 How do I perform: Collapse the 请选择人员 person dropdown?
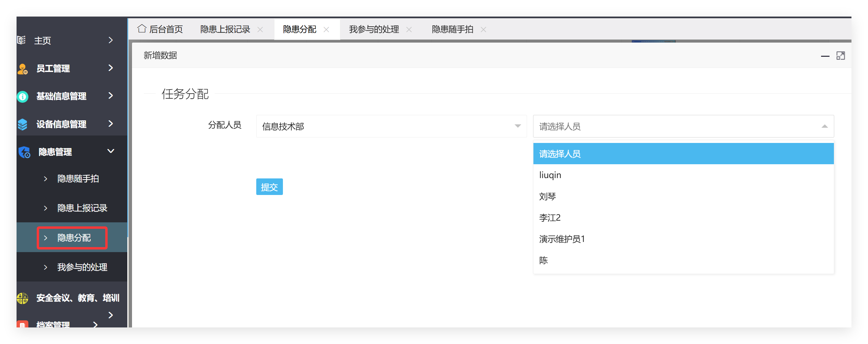tap(825, 126)
